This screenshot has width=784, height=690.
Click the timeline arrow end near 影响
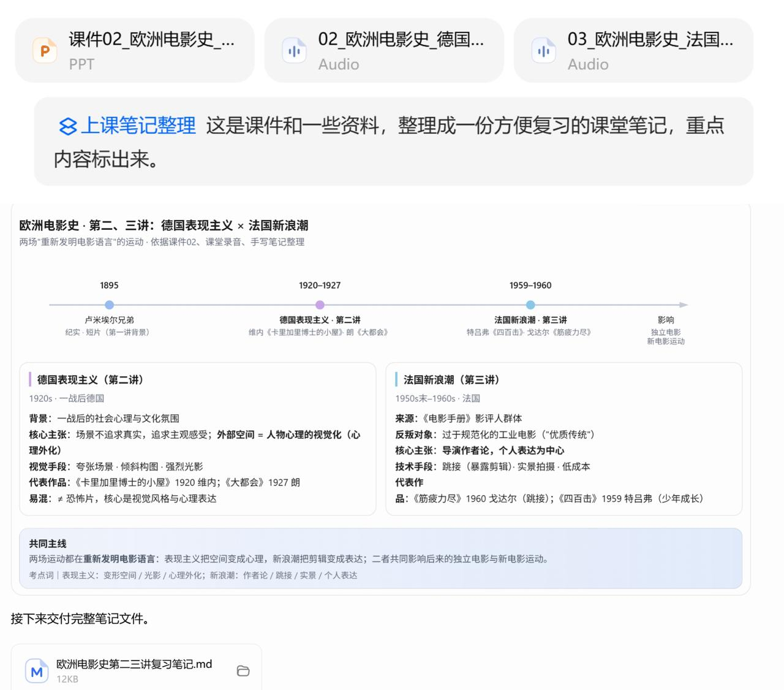pyautogui.click(x=684, y=305)
